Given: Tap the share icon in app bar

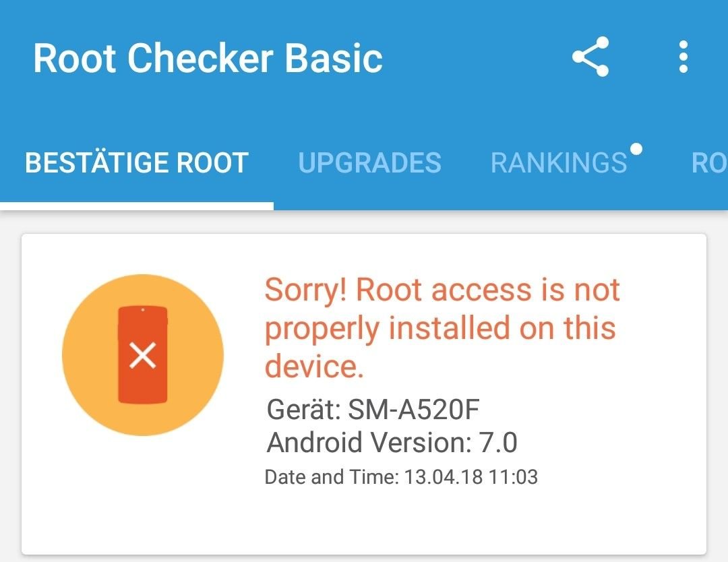Looking at the screenshot, I should pyautogui.click(x=590, y=57).
